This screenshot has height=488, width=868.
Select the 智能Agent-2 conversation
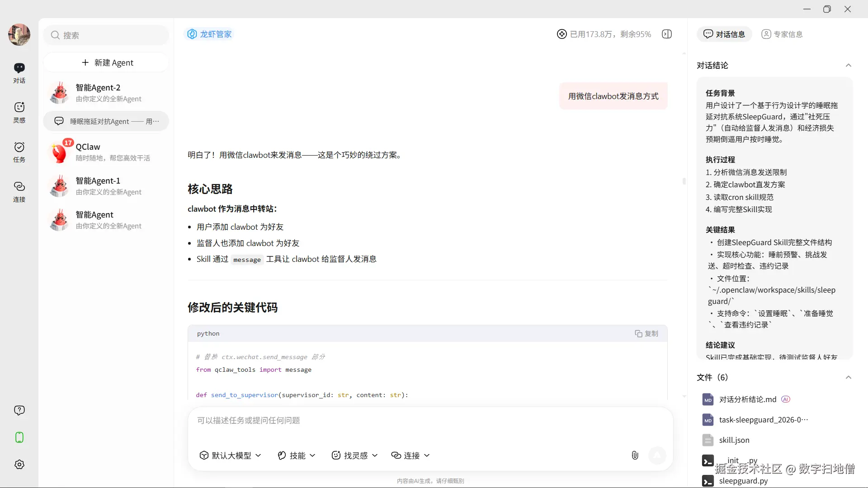(107, 93)
